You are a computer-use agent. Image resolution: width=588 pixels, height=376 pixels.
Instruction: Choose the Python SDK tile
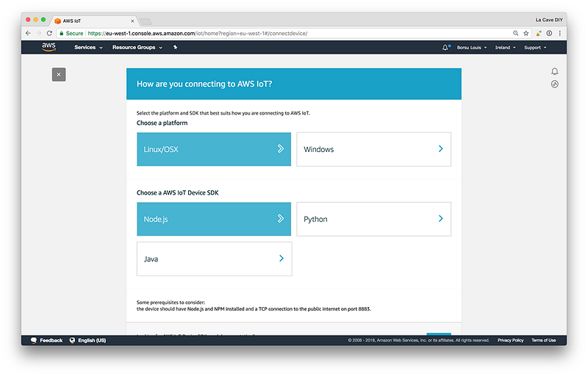[x=373, y=219]
